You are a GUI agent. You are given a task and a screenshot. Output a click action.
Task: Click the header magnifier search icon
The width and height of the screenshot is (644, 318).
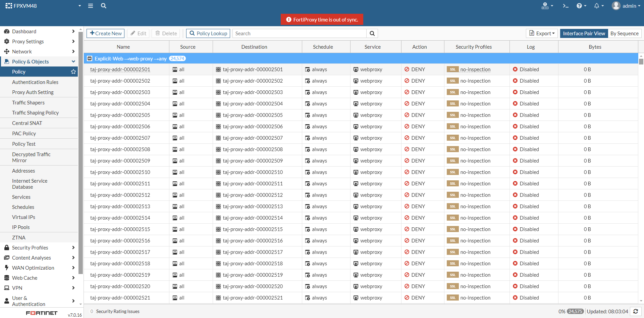coord(104,6)
